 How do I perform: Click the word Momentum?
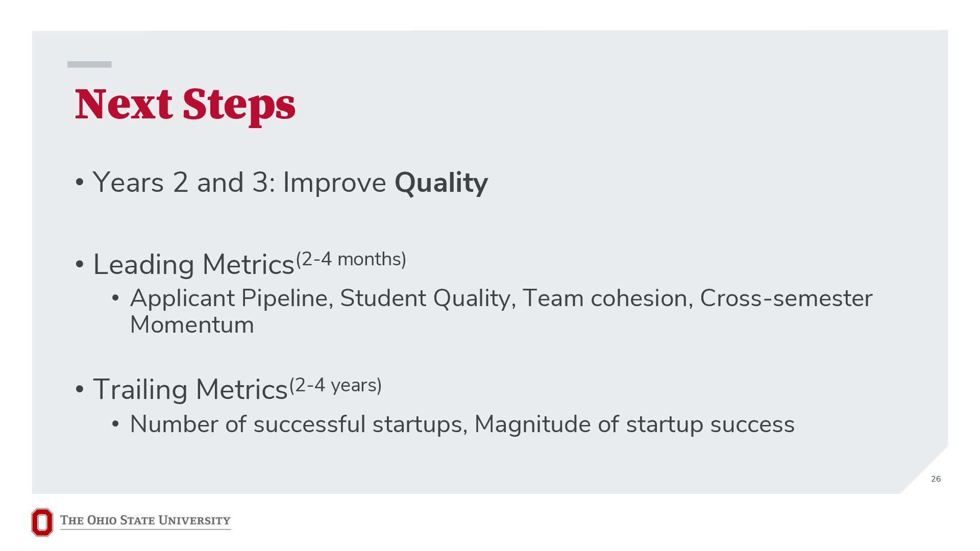(x=192, y=325)
